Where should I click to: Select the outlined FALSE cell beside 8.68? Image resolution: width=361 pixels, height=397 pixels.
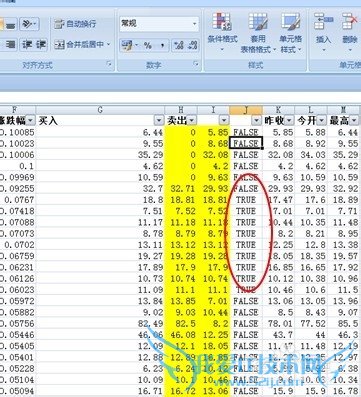(x=246, y=143)
